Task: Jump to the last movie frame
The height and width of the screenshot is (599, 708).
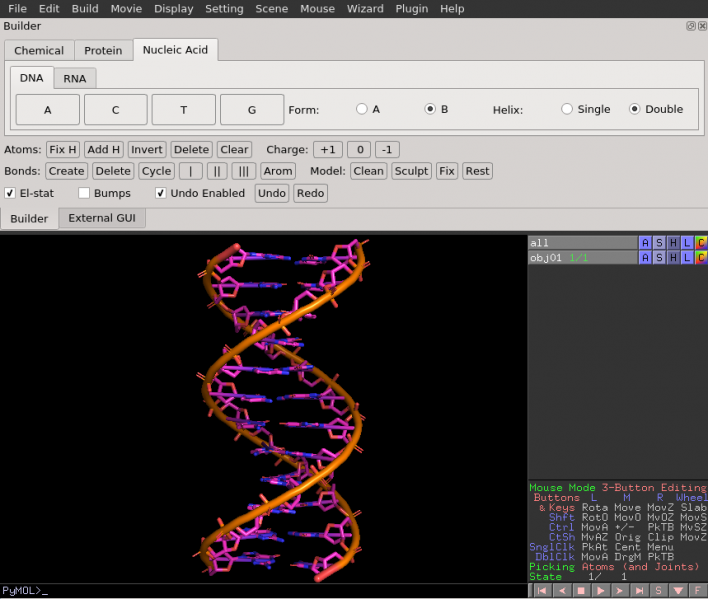Action: coord(640,591)
